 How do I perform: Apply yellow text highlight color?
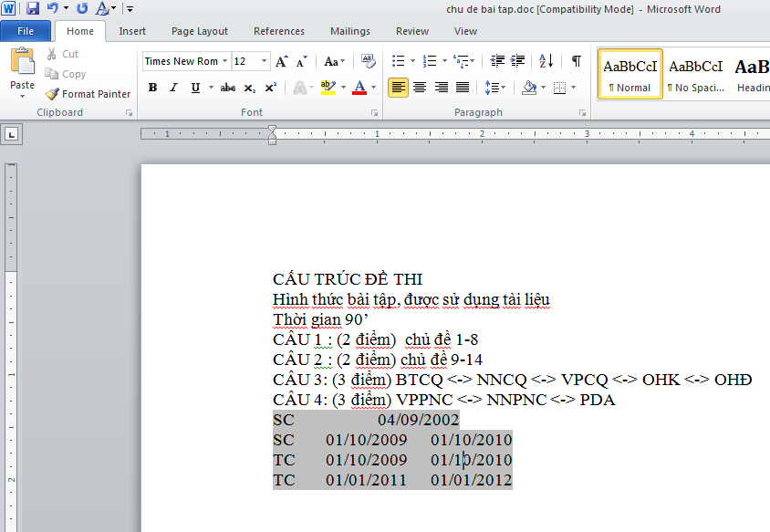(328, 88)
